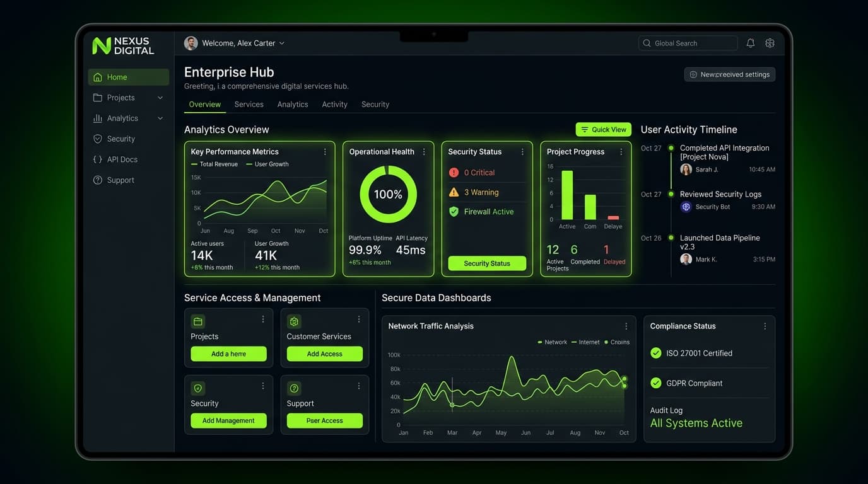Click Alex Carter's profile avatar
This screenshot has height=484, width=868.
(191, 43)
